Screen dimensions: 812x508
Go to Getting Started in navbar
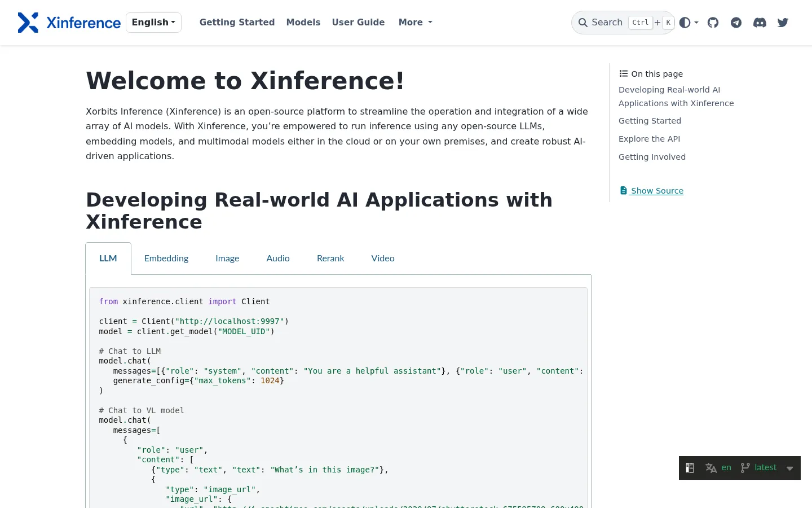(x=237, y=23)
